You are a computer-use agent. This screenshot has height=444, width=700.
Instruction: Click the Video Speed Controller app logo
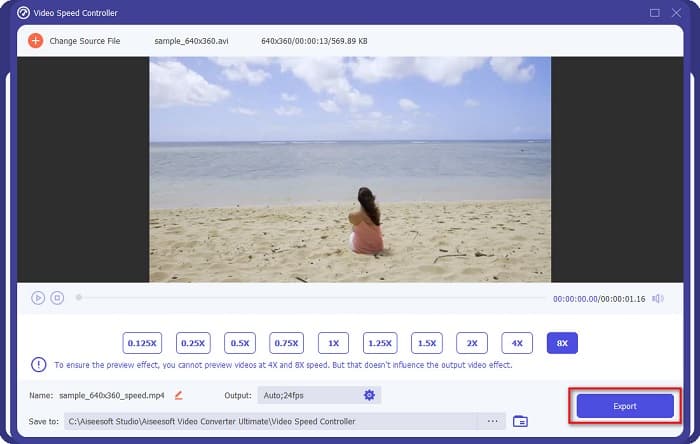[23, 12]
